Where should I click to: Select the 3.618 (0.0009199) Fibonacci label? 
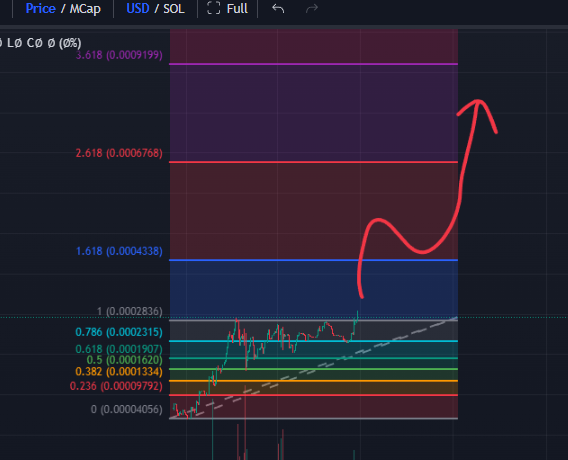click(119, 55)
